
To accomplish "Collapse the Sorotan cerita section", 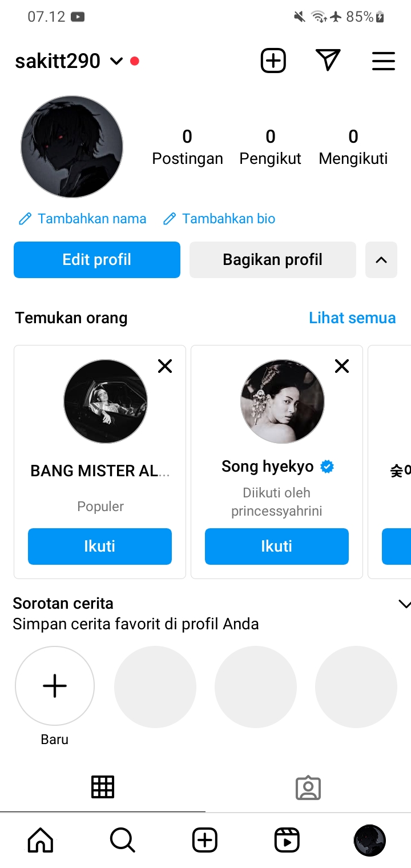I will coord(404,604).
